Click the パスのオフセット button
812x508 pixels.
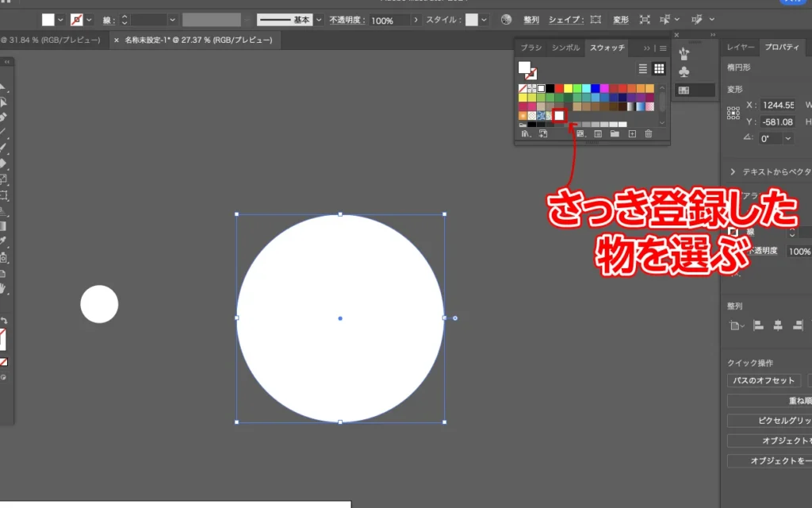pyautogui.click(x=763, y=381)
